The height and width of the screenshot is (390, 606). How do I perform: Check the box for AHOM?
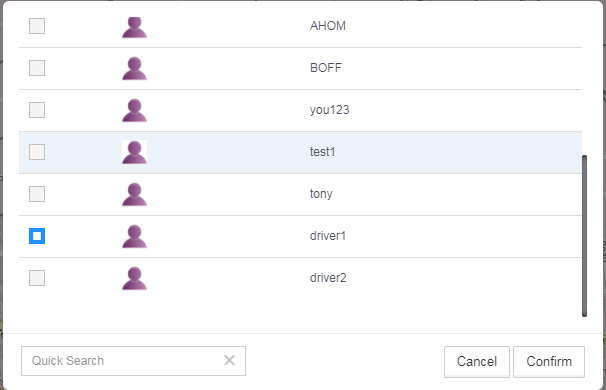(37, 26)
